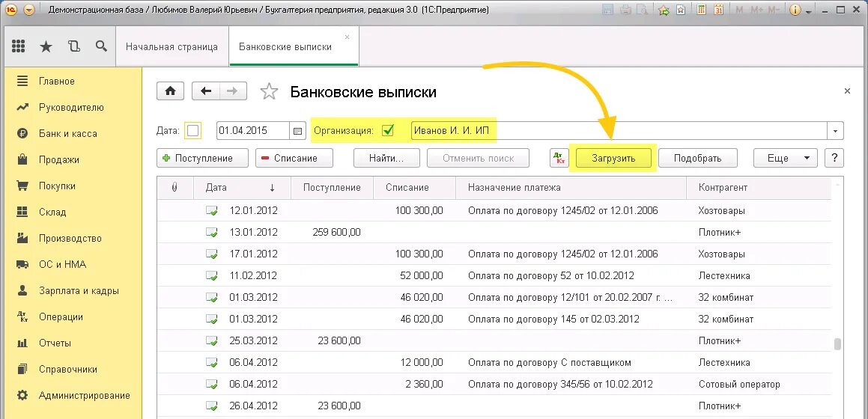Click the Банк и касса ruble icon
868x419 pixels.
[22, 133]
